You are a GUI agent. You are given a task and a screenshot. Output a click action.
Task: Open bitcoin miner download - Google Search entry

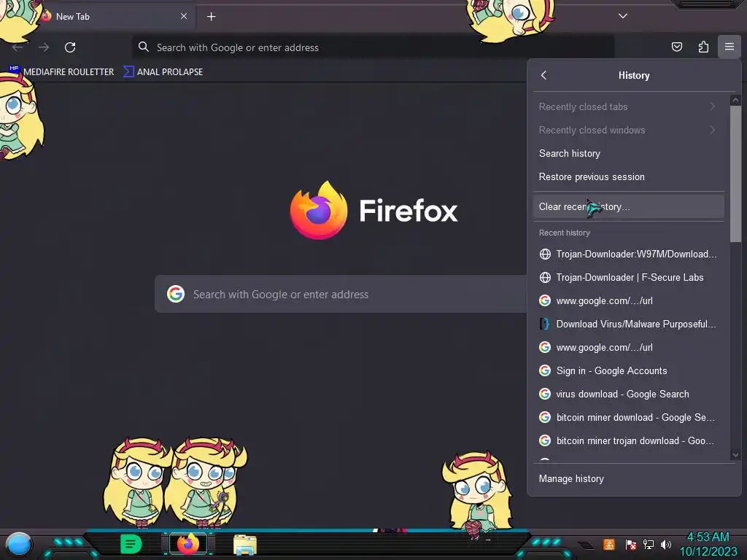click(628, 417)
